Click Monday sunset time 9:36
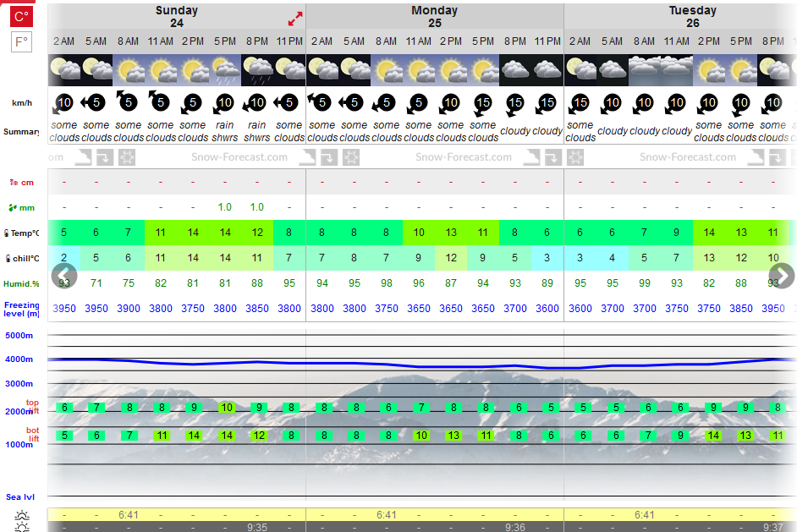 pyautogui.click(x=515, y=527)
